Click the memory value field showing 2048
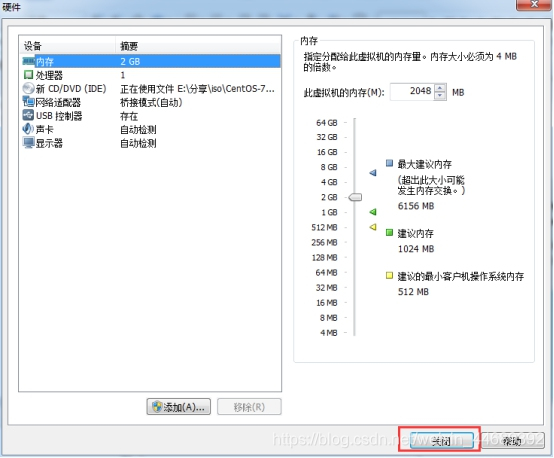The height and width of the screenshot is (458, 554). pyautogui.click(x=412, y=92)
